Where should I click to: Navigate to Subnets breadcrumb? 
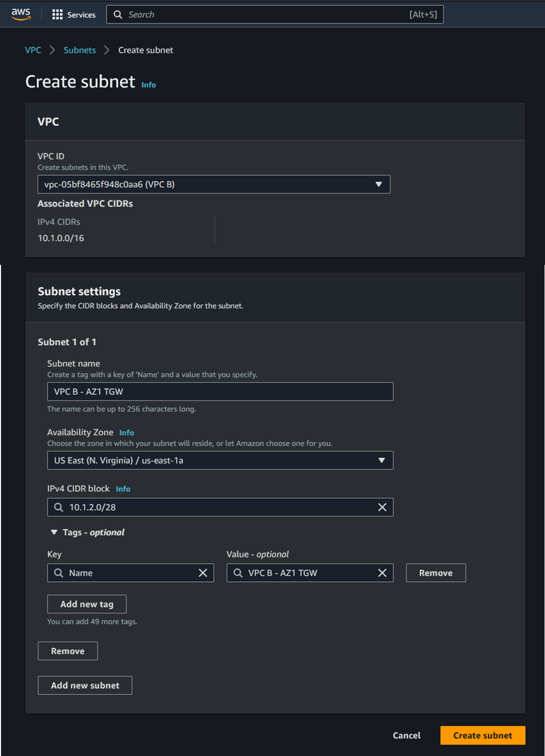[80, 50]
